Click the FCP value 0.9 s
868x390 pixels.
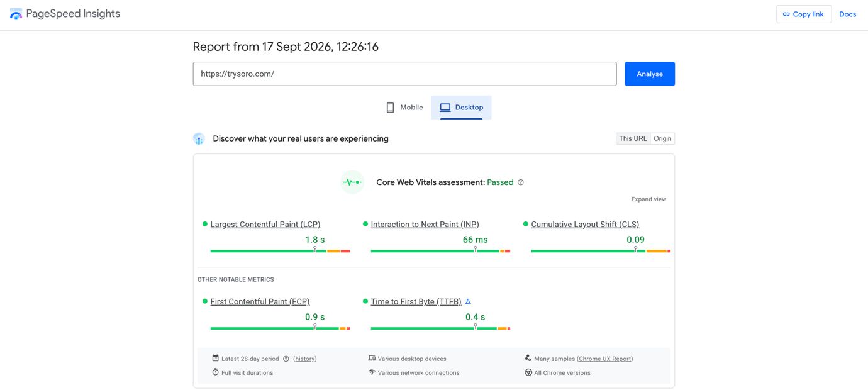point(314,317)
